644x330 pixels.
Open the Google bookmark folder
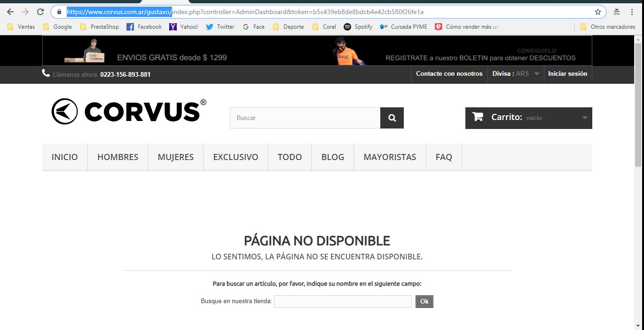click(x=57, y=27)
